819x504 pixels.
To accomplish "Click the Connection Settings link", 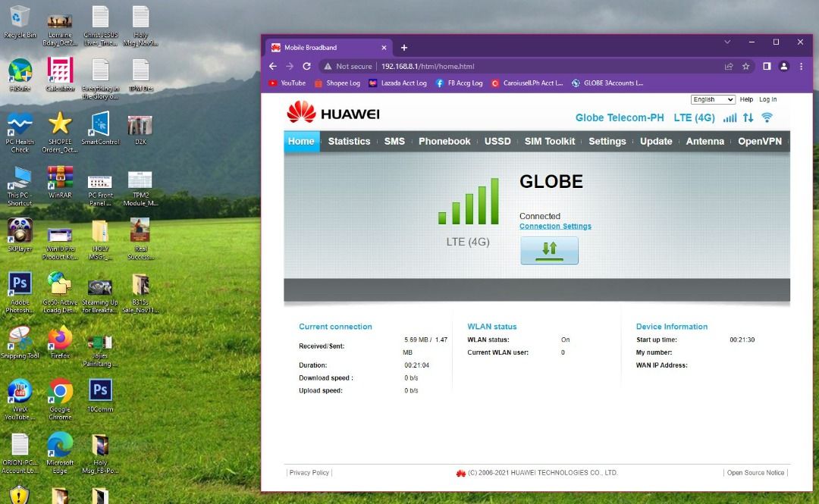I will 555,226.
